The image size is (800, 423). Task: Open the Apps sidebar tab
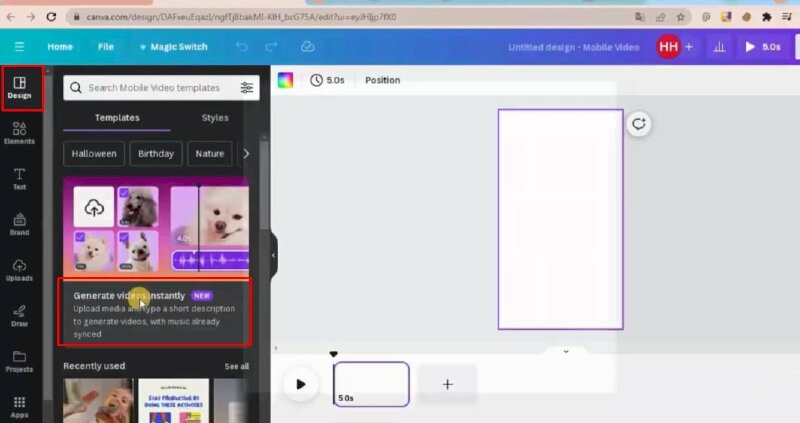(19, 407)
